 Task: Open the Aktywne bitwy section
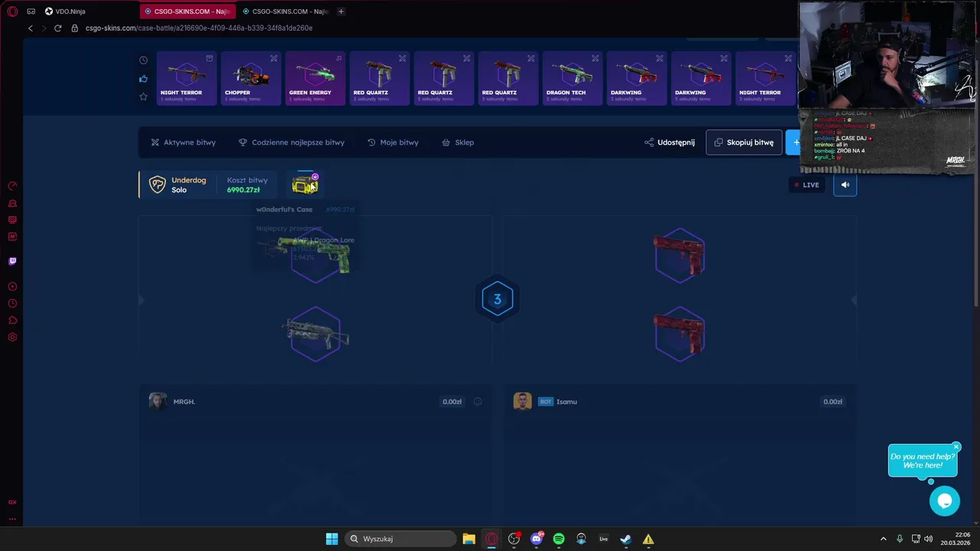pos(183,142)
